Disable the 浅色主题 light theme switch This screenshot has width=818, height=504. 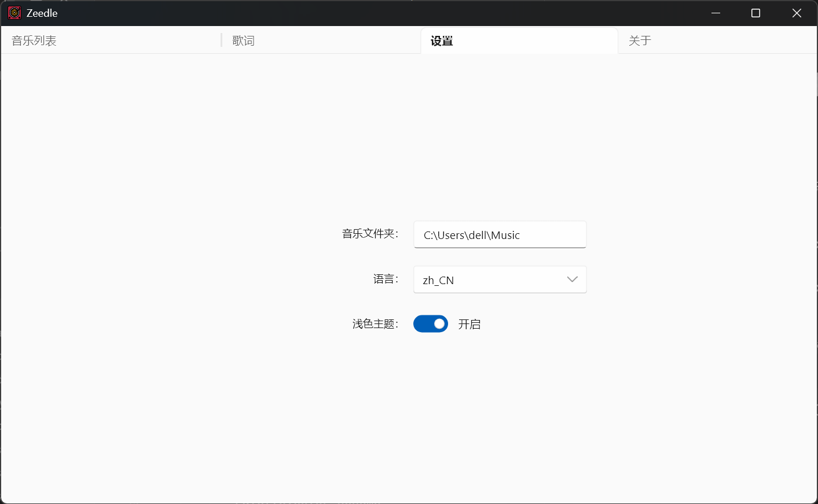click(x=430, y=324)
